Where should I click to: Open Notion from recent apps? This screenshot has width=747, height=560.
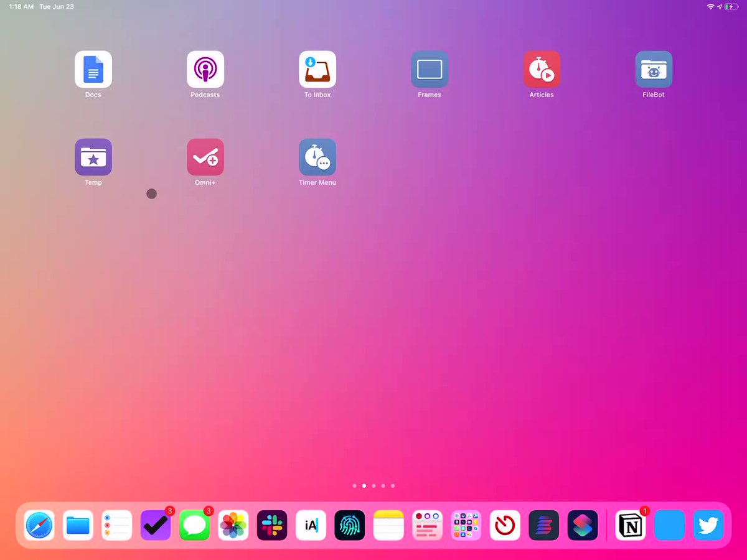631,525
